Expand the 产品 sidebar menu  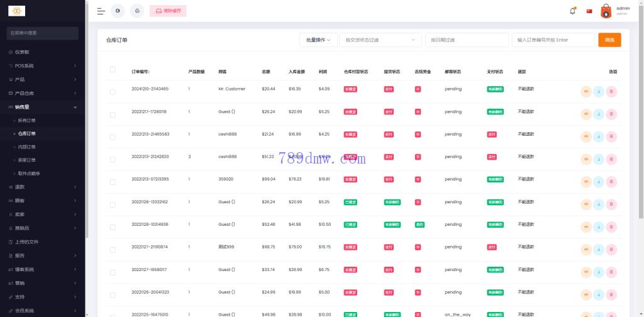point(43,79)
